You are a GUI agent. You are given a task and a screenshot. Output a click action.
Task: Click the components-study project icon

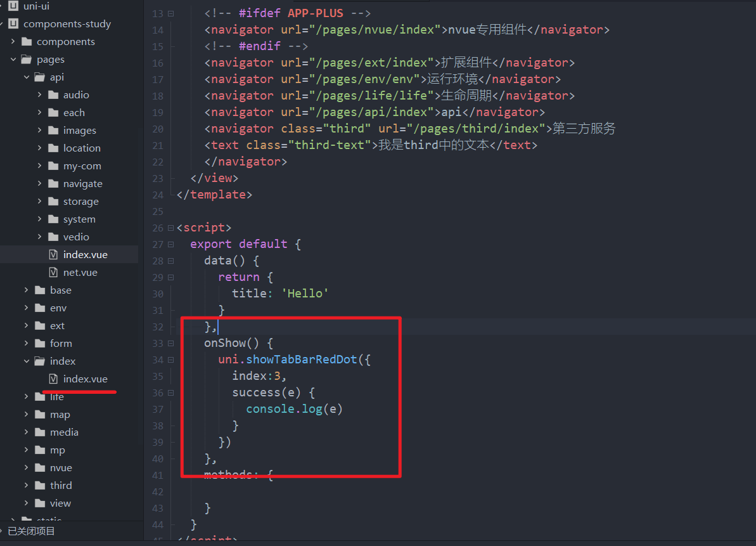13,23
